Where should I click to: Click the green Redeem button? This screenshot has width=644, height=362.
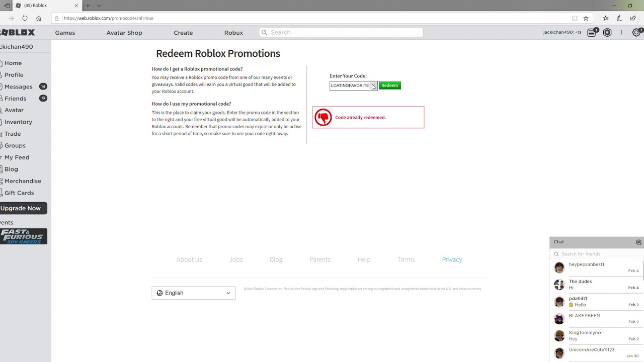(389, 85)
